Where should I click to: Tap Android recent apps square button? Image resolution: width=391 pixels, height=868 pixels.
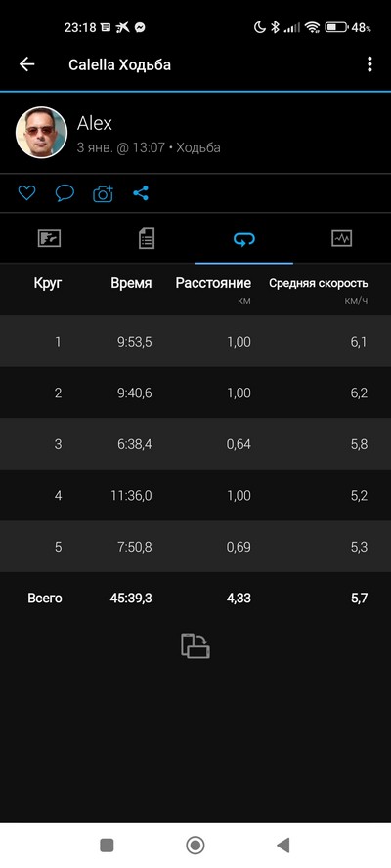(107, 845)
